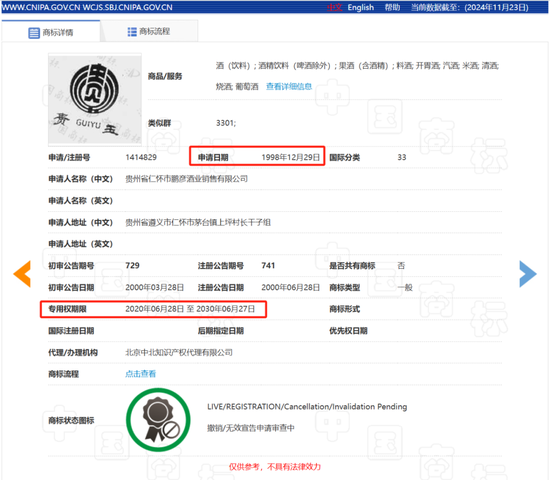
Task: Select preliminary announcement issue 729
Action: (132, 265)
